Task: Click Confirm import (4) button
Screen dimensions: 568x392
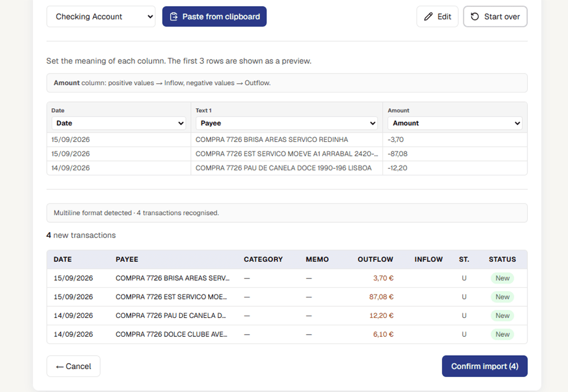Action: point(484,366)
